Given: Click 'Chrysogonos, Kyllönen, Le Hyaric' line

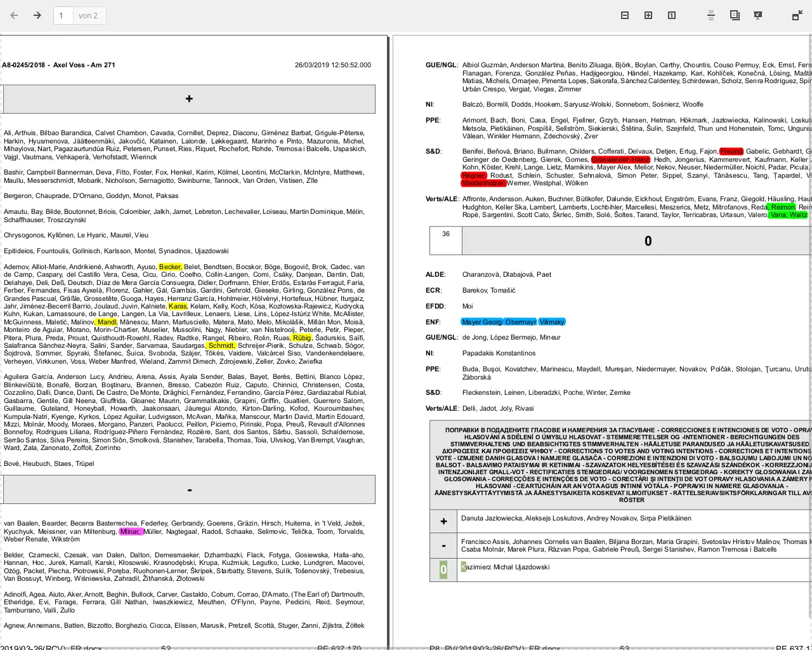Looking at the screenshot, I should coord(76,235).
